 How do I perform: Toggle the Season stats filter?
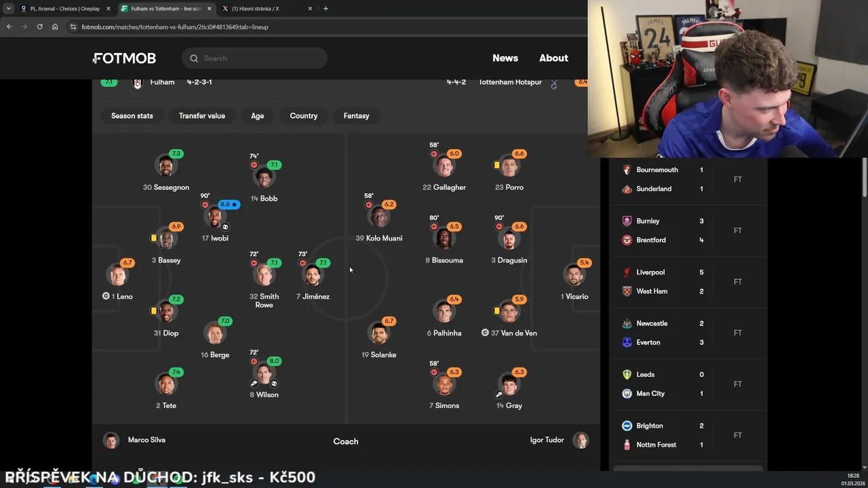[132, 116]
